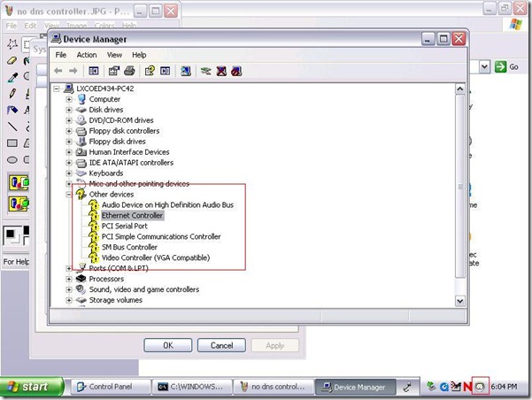
Task: Click the green Update Driver toolbar icon
Action: 205,71
